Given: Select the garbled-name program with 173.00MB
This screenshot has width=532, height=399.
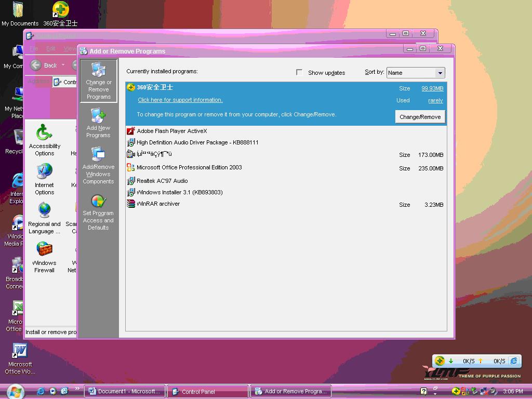Looking at the screenshot, I should click(x=286, y=154).
